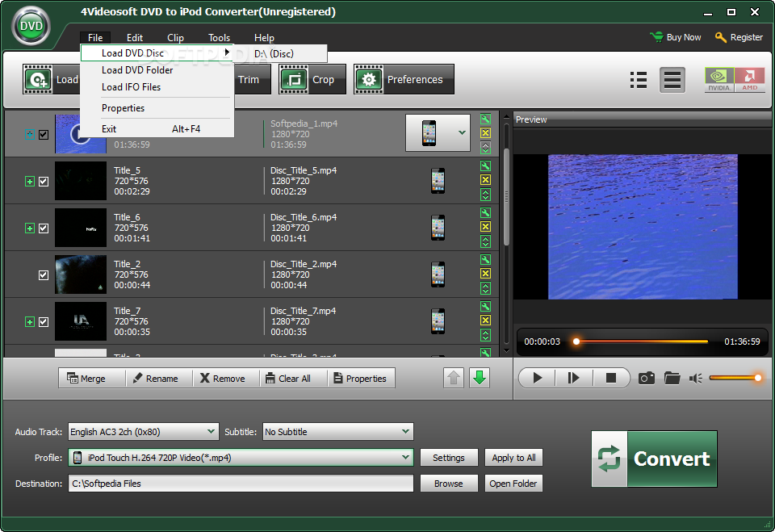Screen dimensions: 775x532
Task: Click the Merge button
Action: click(92, 379)
